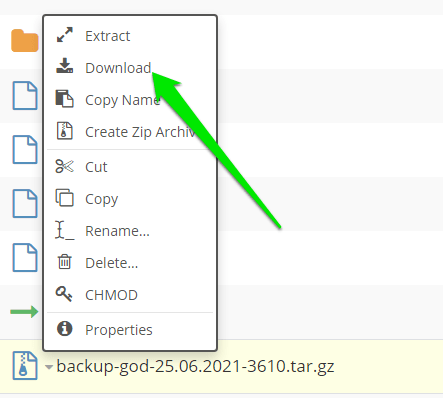Image resolution: width=443 pixels, height=398 pixels.
Task: Choose Rename... in the context menu
Action: 130,231
